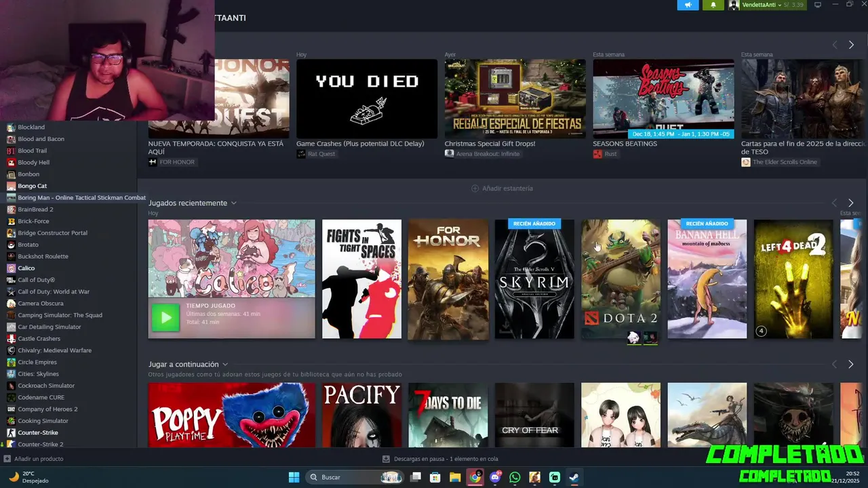Go back on Jugados recientemente left arrow
Image resolution: width=868 pixels, height=488 pixels.
coord(834,203)
